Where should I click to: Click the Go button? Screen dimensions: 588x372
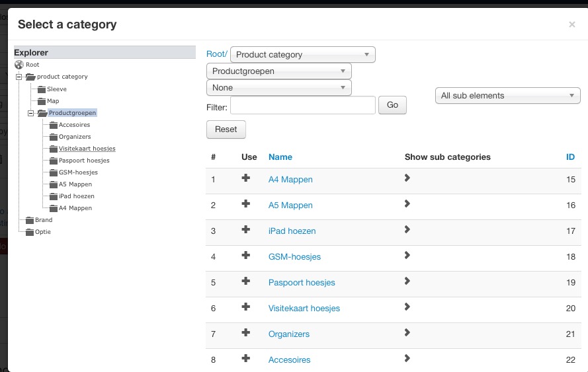(392, 105)
